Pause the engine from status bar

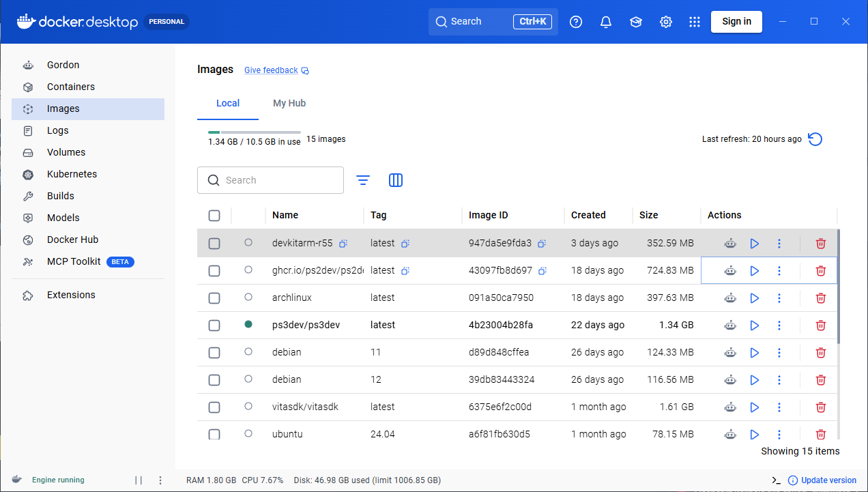139,480
